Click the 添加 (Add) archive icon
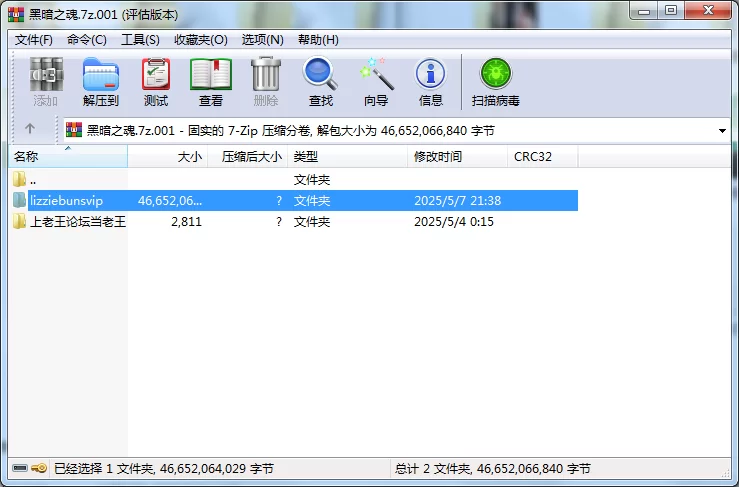The image size is (739, 487). click(x=46, y=82)
